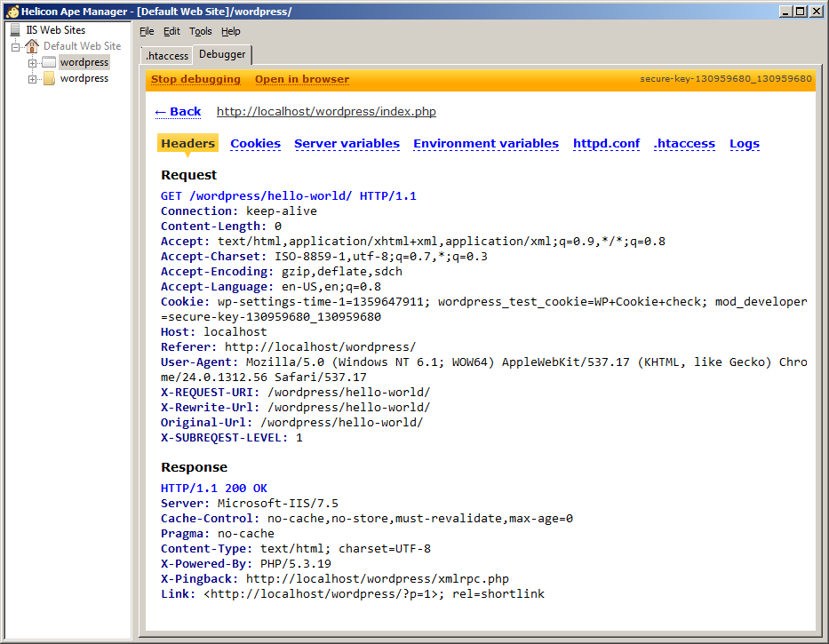The image size is (829, 644).
Task: Open the Logs section
Action: [x=744, y=144]
